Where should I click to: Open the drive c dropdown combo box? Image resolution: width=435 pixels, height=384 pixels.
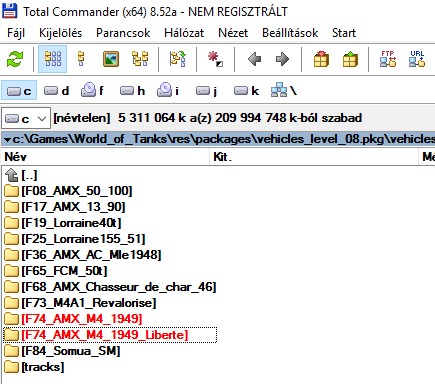coord(26,118)
